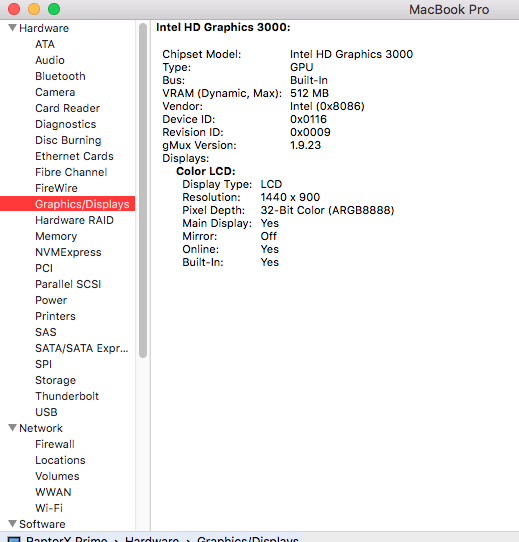
Task: Select Memory in the sidebar
Action: pos(56,236)
